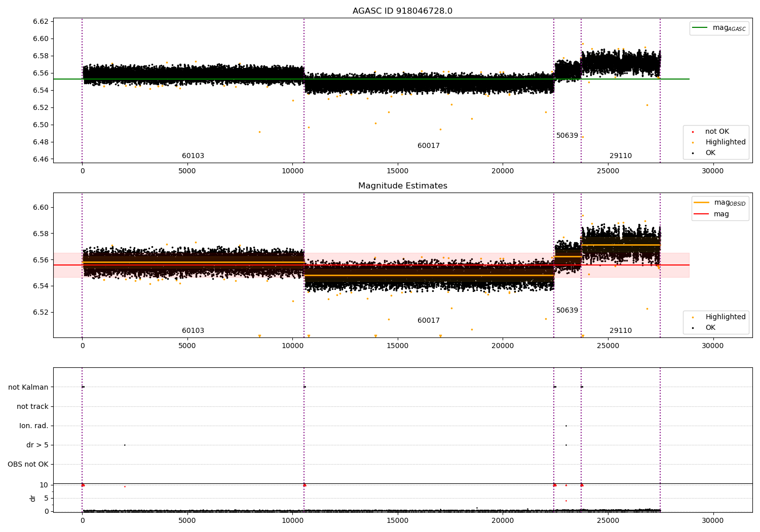Click the 'not track' axis label
The width and height of the screenshot is (760, 532).
(x=32, y=407)
